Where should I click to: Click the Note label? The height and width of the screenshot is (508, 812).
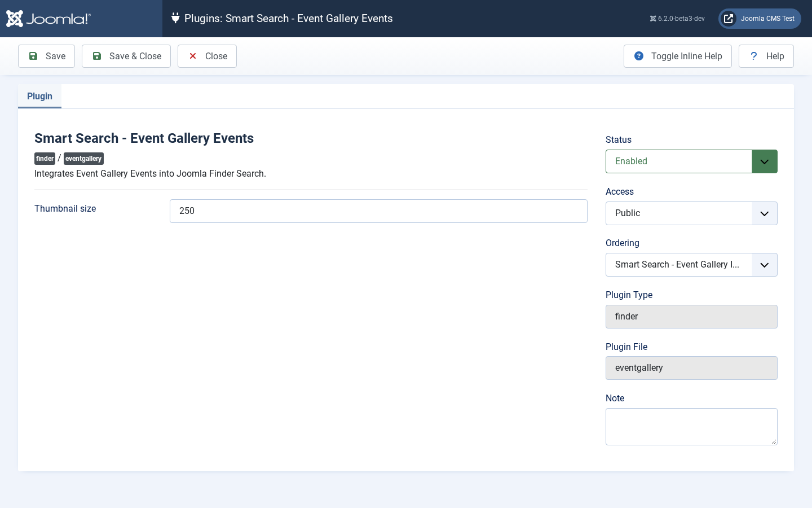click(x=615, y=398)
